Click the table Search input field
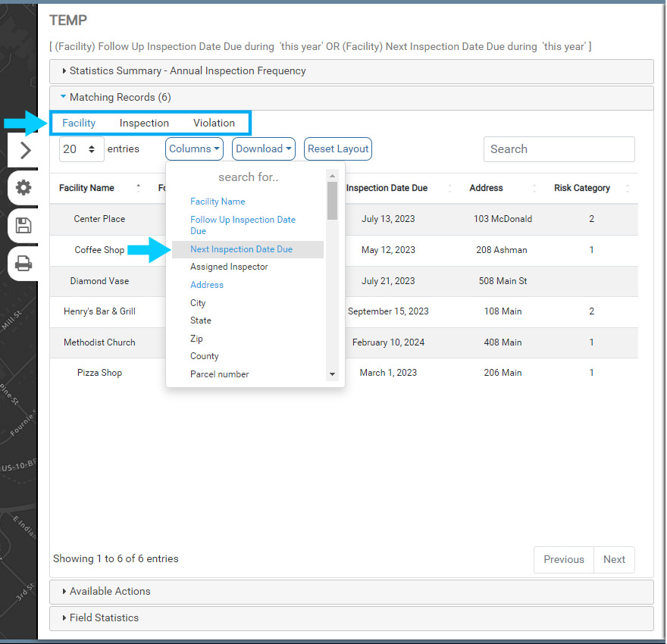This screenshot has height=644, width=667. point(559,149)
